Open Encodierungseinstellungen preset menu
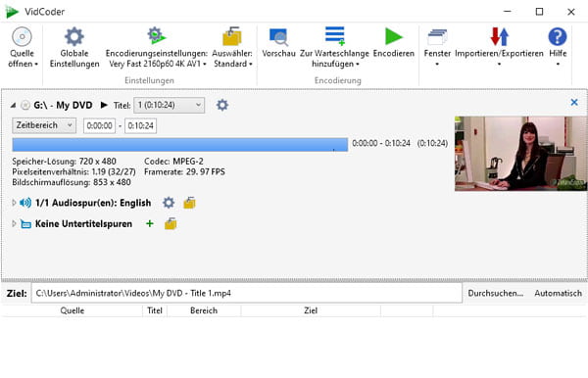This screenshot has width=588, height=378. tap(157, 48)
